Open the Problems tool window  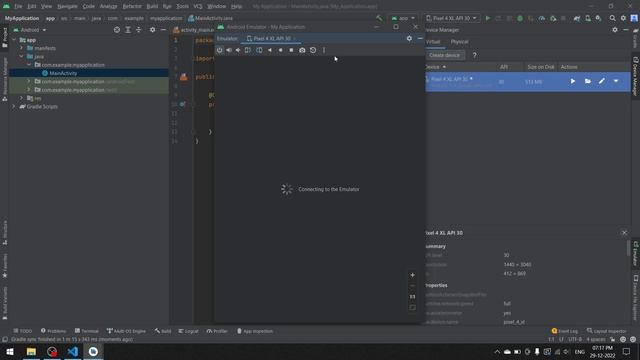click(53, 331)
